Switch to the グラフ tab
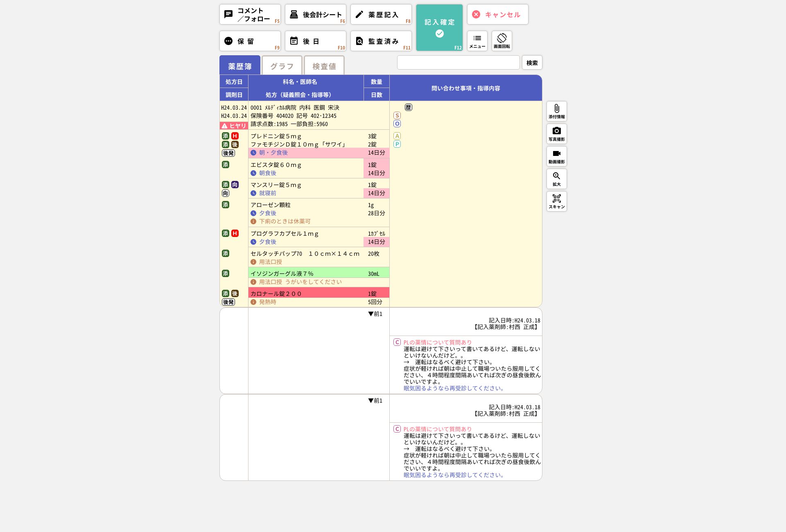The height and width of the screenshot is (532, 786). click(x=282, y=66)
